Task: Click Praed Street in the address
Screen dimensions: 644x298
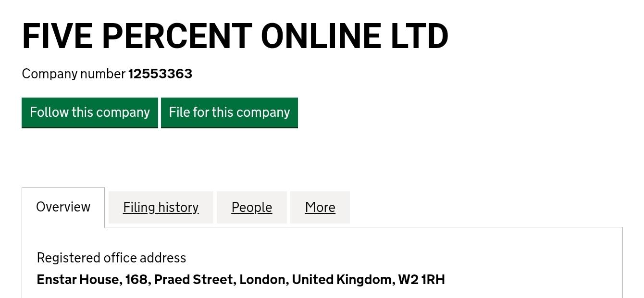Action: [194, 280]
